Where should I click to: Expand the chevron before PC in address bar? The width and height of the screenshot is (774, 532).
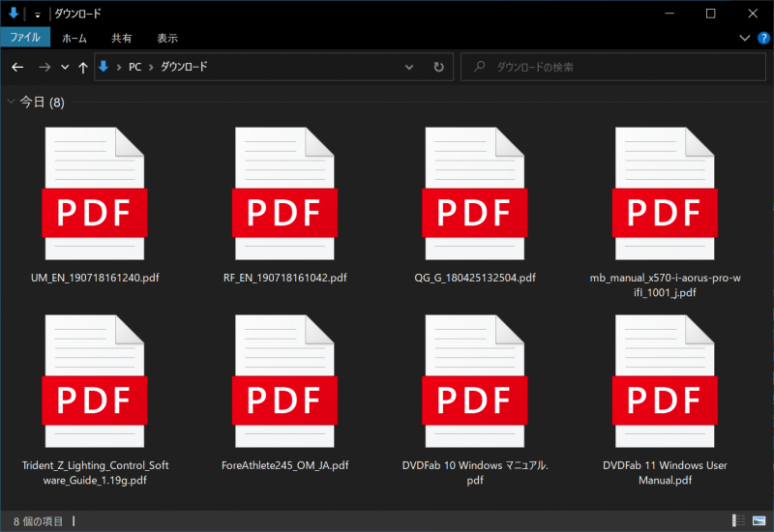click(119, 67)
